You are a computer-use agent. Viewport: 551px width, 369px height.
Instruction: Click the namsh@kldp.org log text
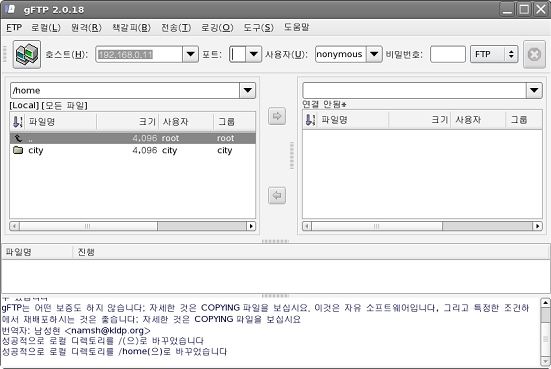[x=108, y=331]
